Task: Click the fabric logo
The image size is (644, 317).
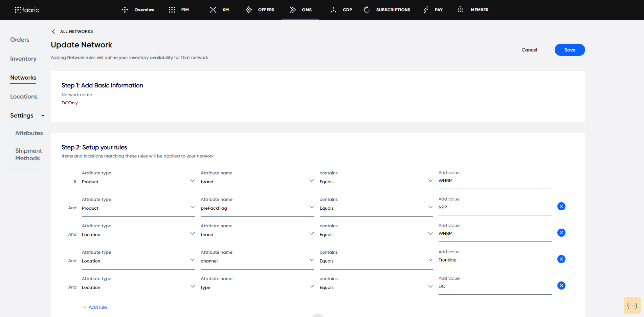Action: click(x=27, y=10)
